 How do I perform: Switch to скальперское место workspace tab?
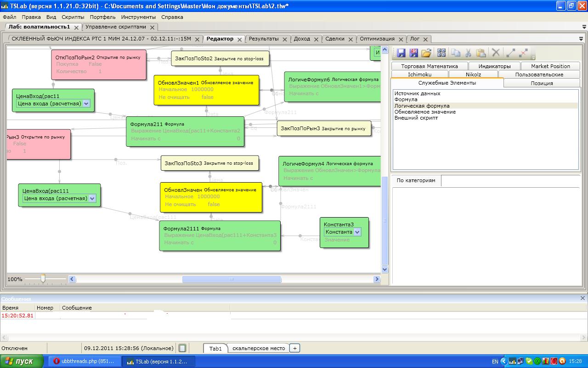click(x=259, y=348)
